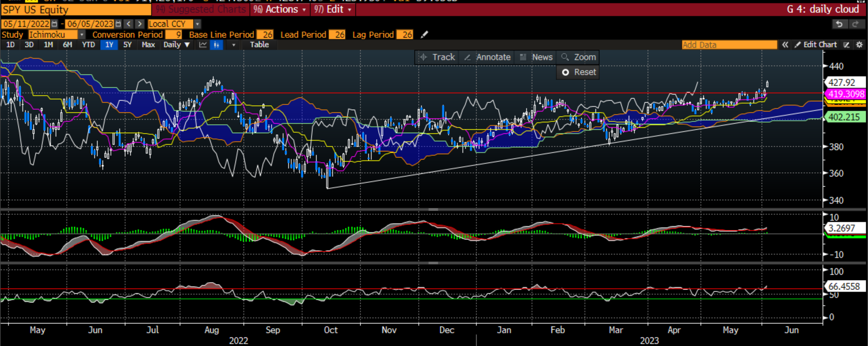Select the Max range tab
This screenshot has width=868, height=346.
148,45
